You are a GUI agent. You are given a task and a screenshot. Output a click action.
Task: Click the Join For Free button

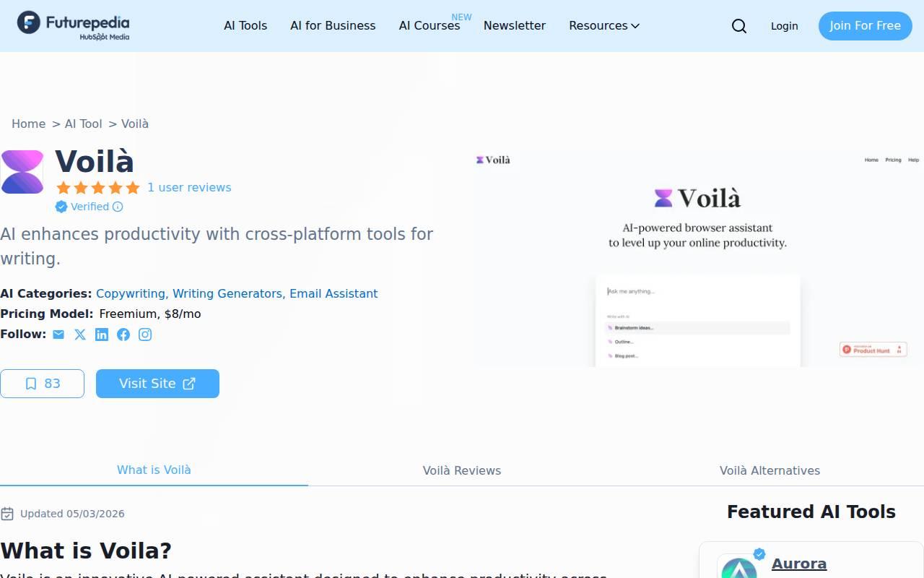click(x=865, y=26)
